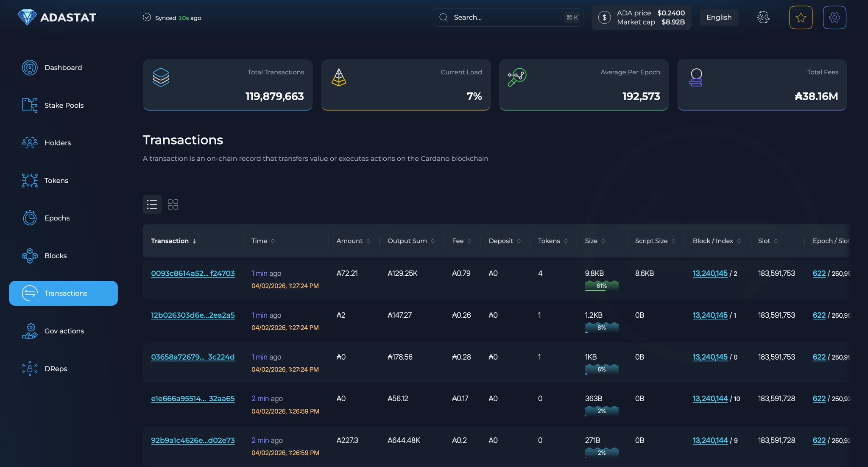
Task: Open settings via the gear icon
Action: coord(834,17)
